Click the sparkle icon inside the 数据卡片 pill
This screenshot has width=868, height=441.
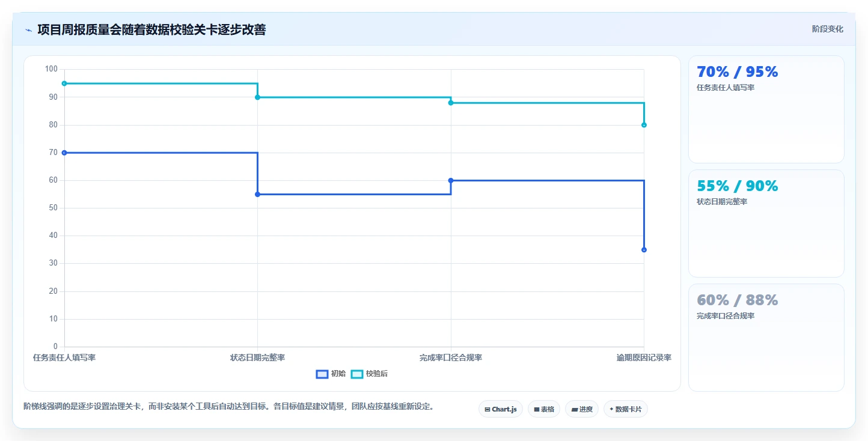(x=611, y=409)
